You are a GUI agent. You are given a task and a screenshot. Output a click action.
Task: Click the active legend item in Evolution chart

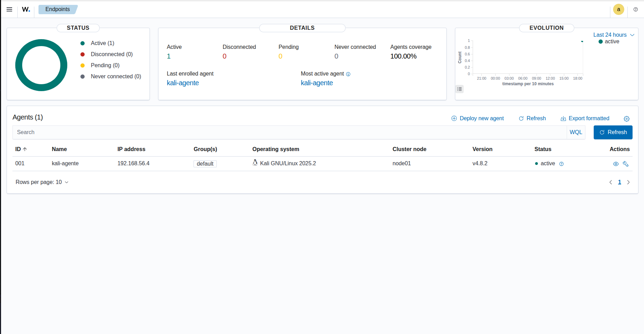pos(609,42)
